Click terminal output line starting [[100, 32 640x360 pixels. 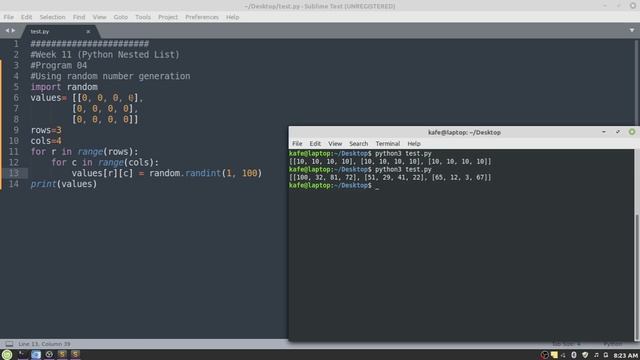tap(390, 178)
